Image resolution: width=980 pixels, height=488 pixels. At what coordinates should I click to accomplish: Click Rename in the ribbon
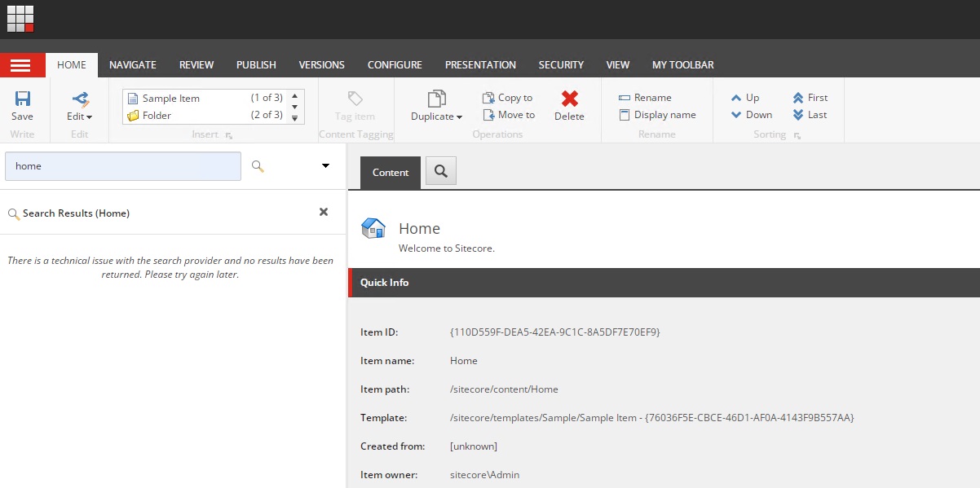(645, 98)
